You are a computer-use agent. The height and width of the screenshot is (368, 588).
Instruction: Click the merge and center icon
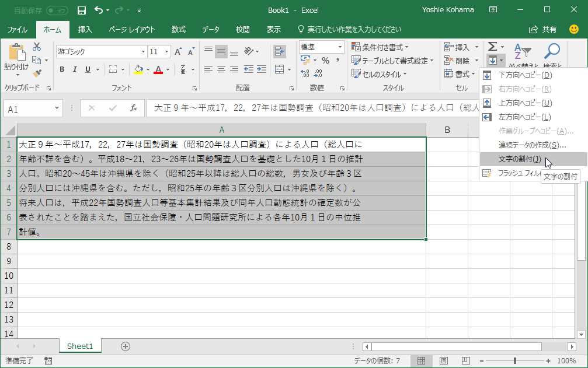point(279,69)
